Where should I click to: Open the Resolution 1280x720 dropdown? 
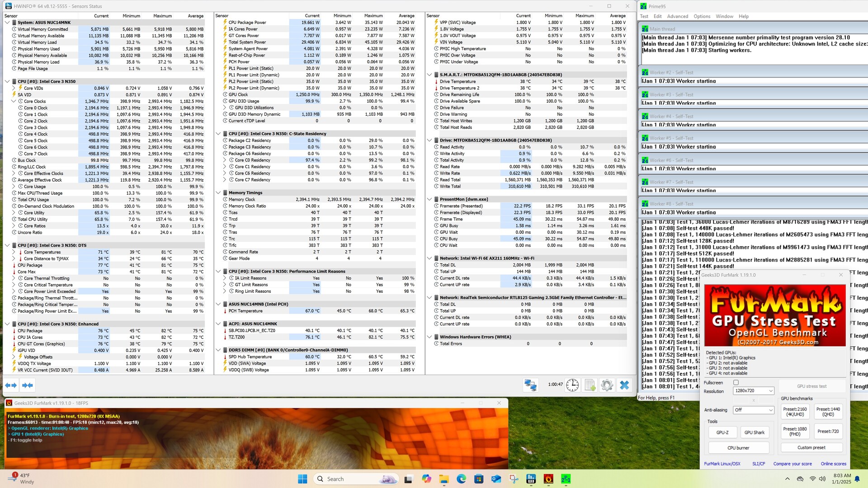point(753,391)
